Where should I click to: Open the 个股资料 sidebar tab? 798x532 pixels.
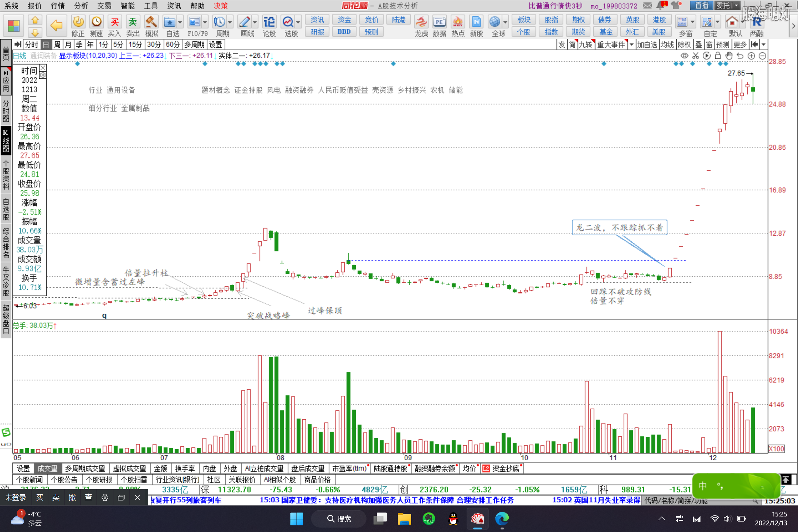(6, 174)
